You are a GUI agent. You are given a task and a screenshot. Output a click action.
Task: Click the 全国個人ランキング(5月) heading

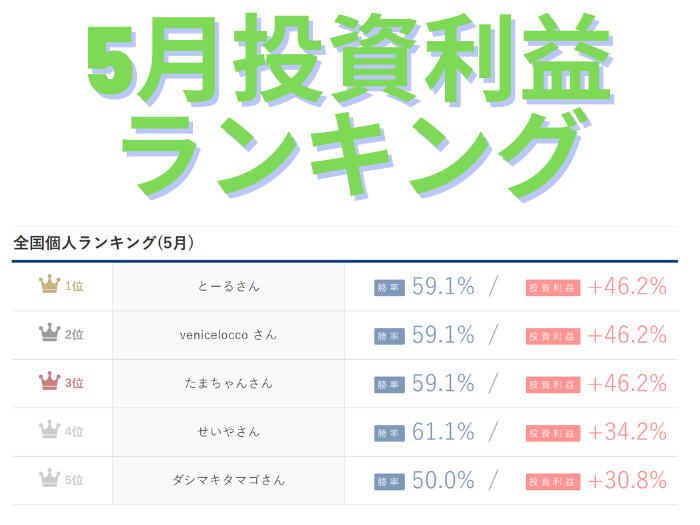pyautogui.click(x=104, y=243)
